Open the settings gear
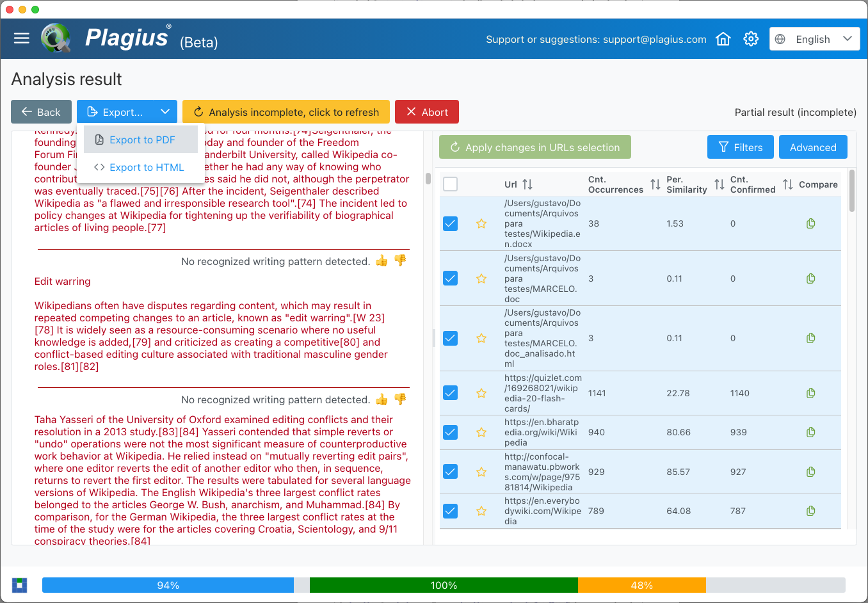Viewport: 868px width, 603px height. coord(750,38)
